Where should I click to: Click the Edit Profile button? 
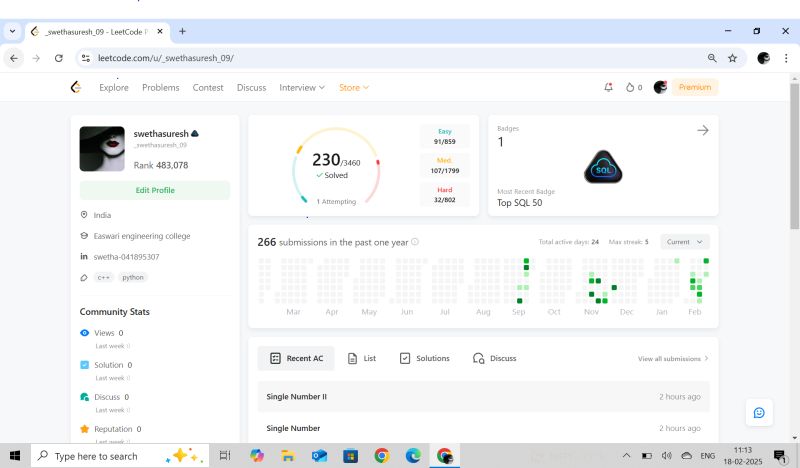coord(155,190)
